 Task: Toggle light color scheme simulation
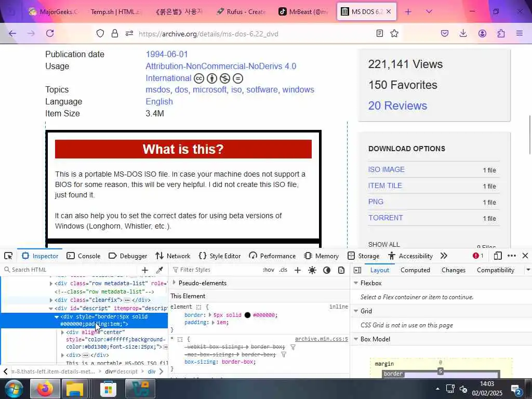(x=312, y=270)
